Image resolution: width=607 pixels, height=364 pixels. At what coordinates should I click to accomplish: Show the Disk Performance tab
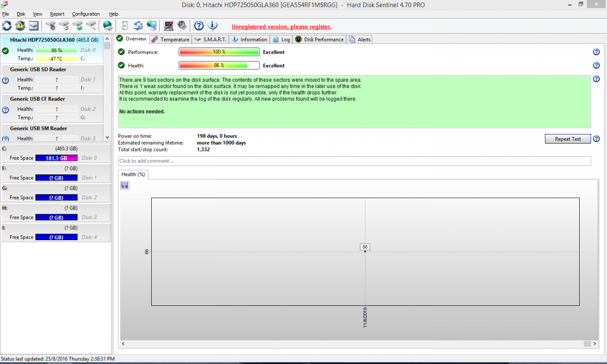(x=320, y=39)
